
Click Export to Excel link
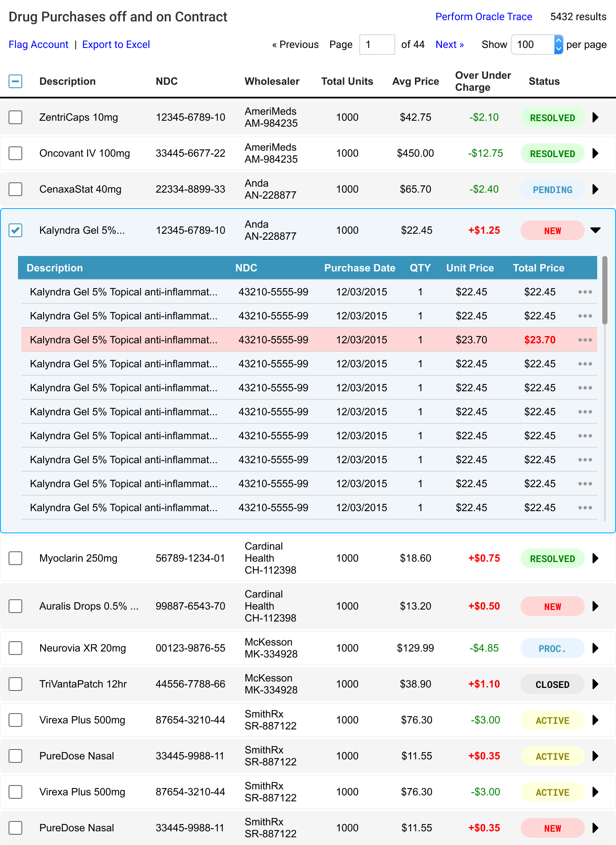(116, 45)
